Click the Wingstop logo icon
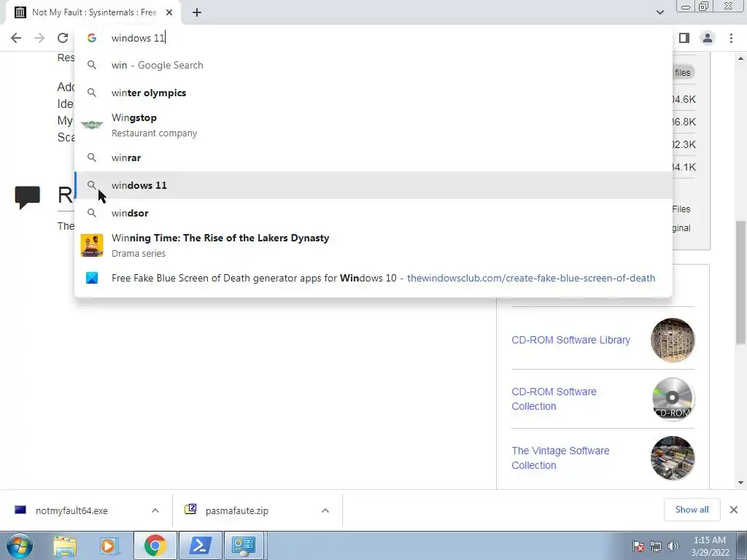The height and width of the screenshot is (560, 747). pyautogui.click(x=92, y=125)
